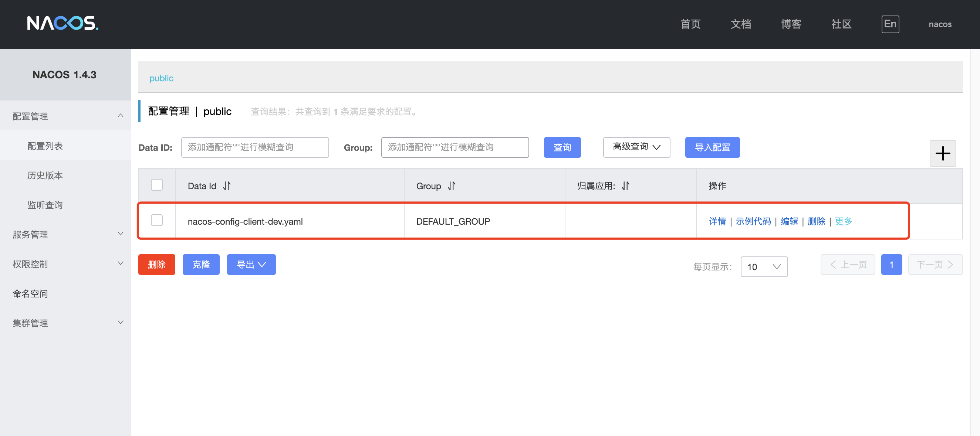The height and width of the screenshot is (436, 980).
Task: Change page size in the 每页显示 dropdown
Action: (764, 266)
